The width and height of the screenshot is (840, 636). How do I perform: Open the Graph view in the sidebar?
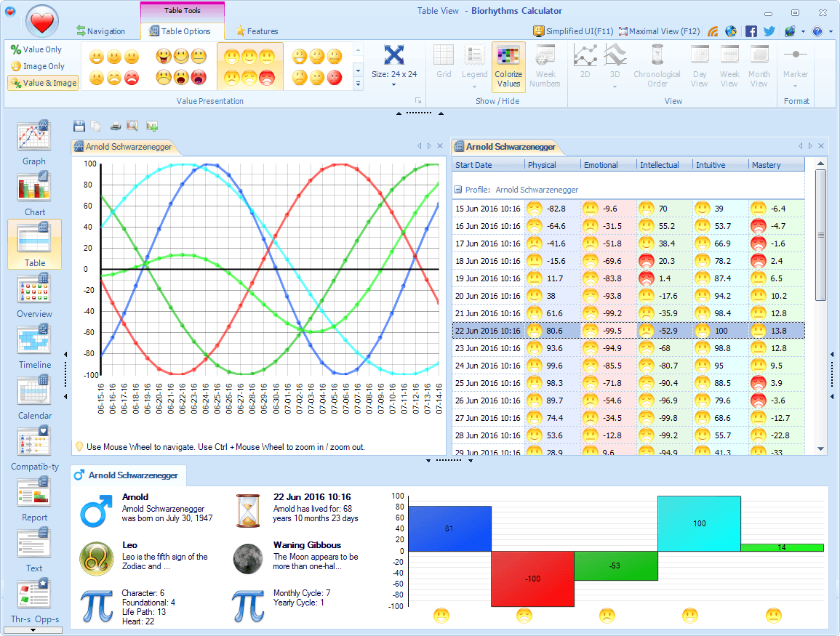pos(34,142)
